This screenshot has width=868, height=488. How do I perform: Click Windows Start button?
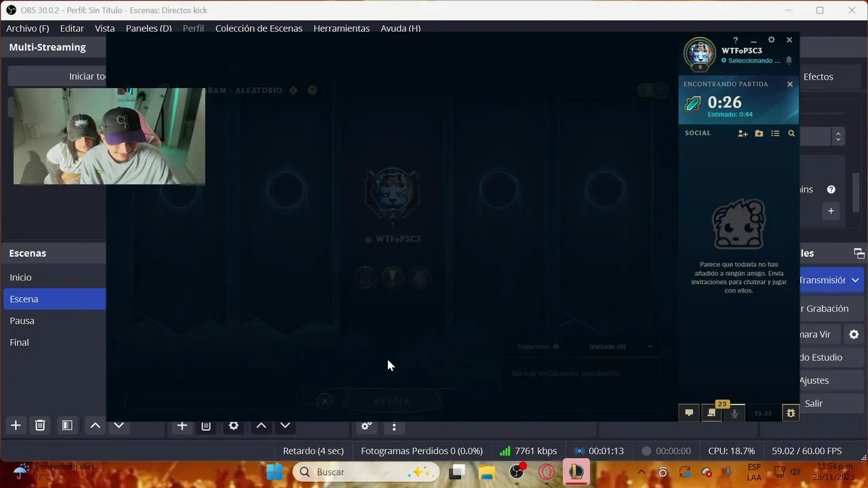click(x=275, y=472)
